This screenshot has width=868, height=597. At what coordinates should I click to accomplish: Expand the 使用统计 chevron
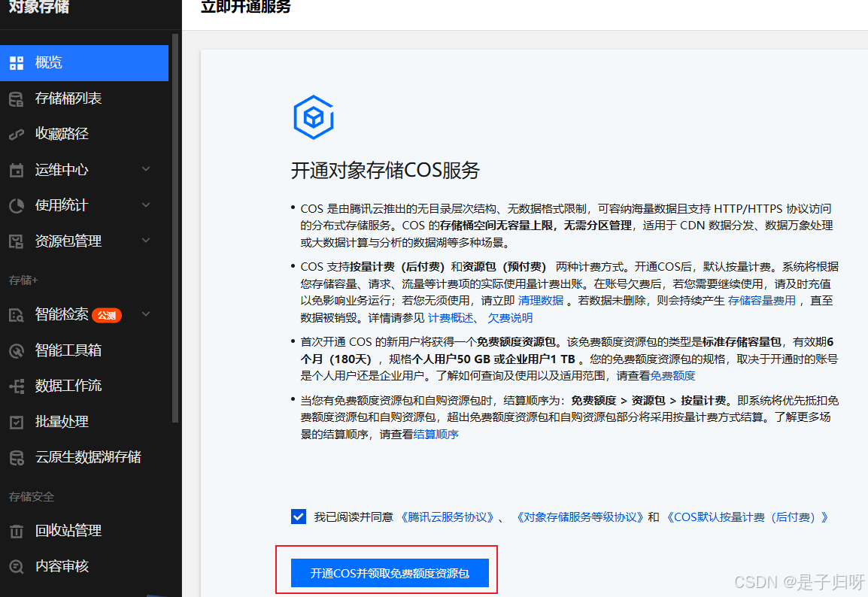tap(146, 205)
